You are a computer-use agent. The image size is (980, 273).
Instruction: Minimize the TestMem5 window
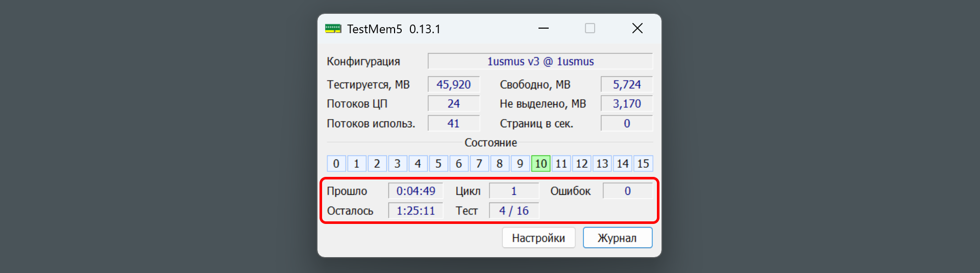coord(543,29)
